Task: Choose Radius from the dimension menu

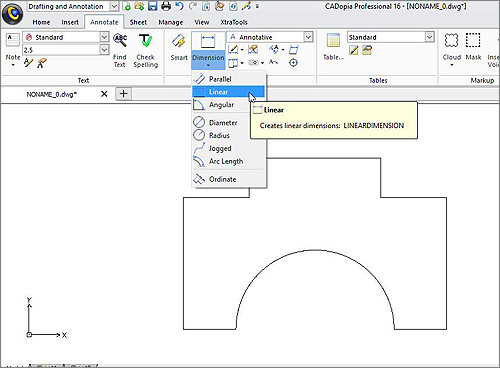Action: coord(229,135)
